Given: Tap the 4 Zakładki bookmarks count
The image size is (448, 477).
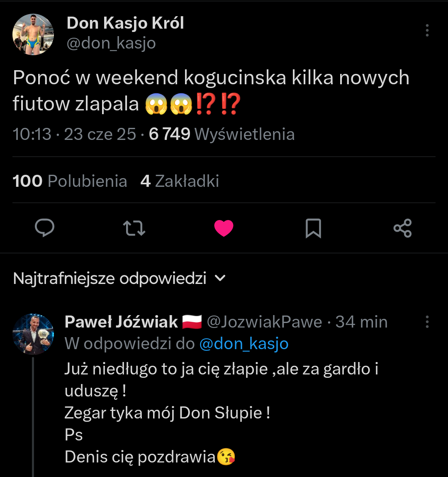Looking at the screenshot, I should 180,181.
